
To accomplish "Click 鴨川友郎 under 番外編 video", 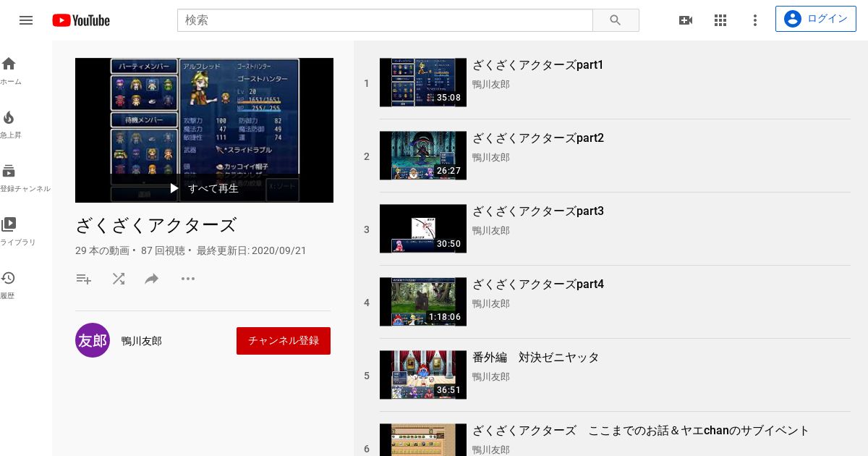I will tap(491, 377).
